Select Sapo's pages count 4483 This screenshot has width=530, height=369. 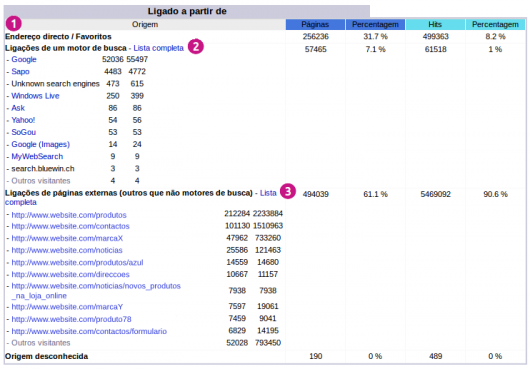coord(113,72)
